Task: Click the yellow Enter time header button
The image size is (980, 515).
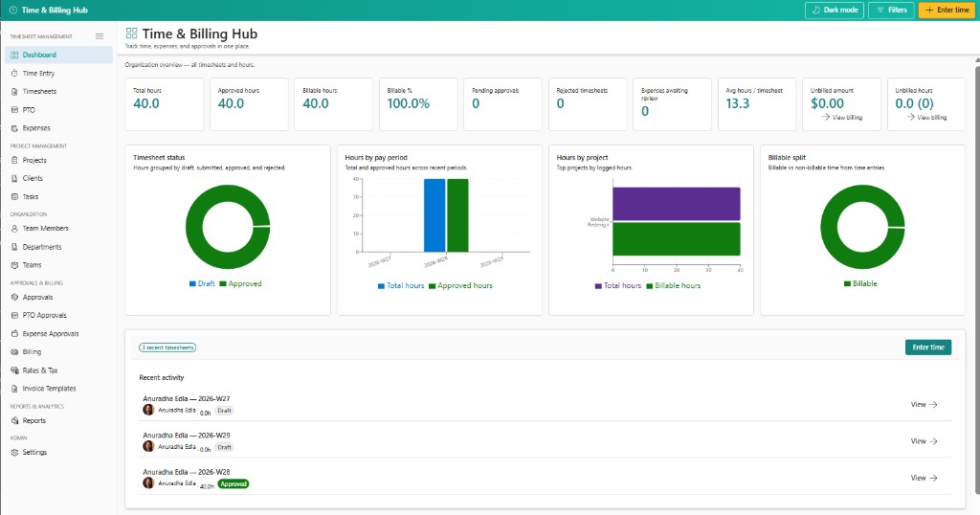Action: tap(947, 10)
